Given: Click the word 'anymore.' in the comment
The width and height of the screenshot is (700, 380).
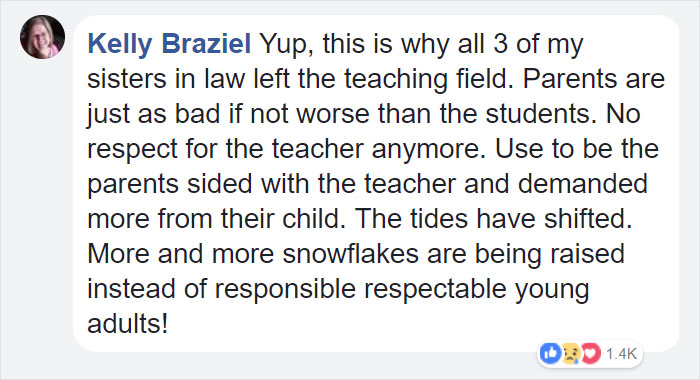Looking at the screenshot, I should click(x=429, y=149).
